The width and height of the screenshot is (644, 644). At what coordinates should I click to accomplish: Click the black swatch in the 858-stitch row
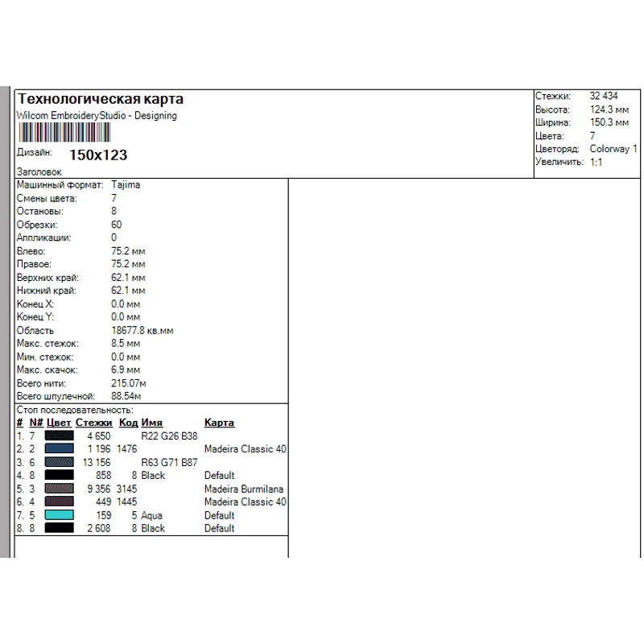[x=59, y=475]
